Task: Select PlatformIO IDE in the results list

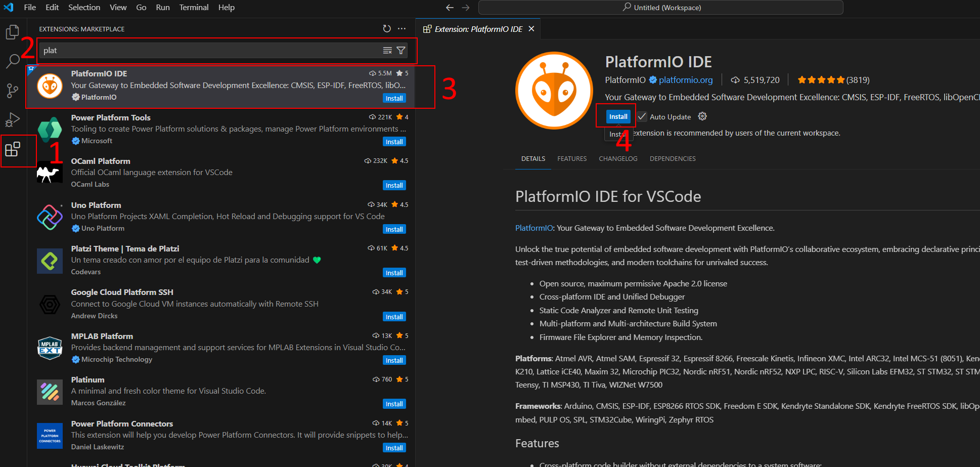Action: [221, 86]
